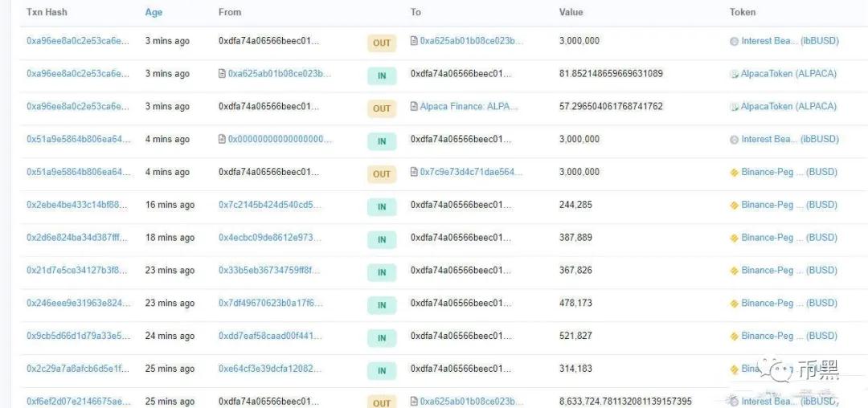Toggle the Age column header format
This screenshot has height=408, width=868.
pyautogui.click(x=154, y=12)
